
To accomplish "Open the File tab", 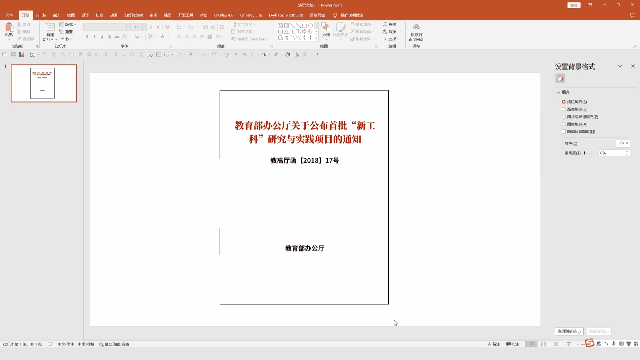I will 9,15.
